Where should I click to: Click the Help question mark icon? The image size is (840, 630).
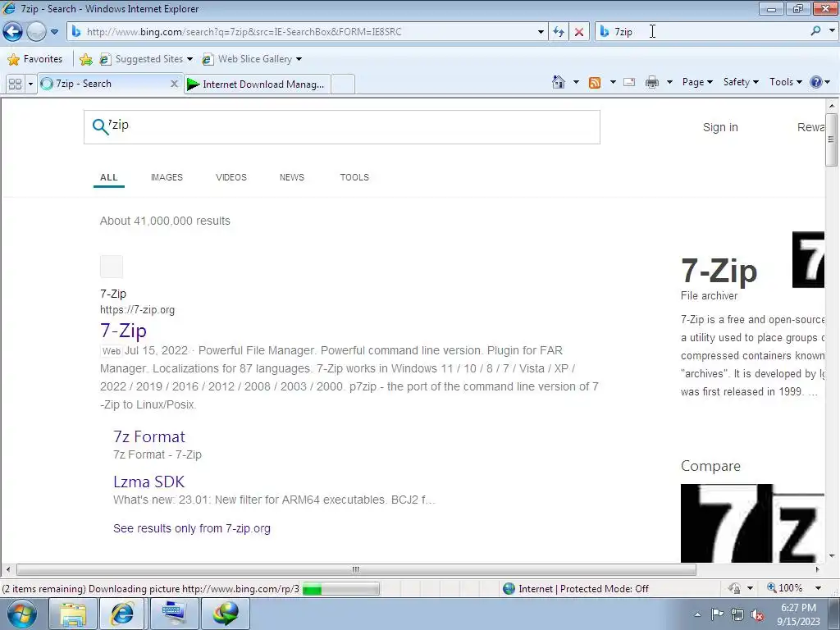tap(816, 82)
